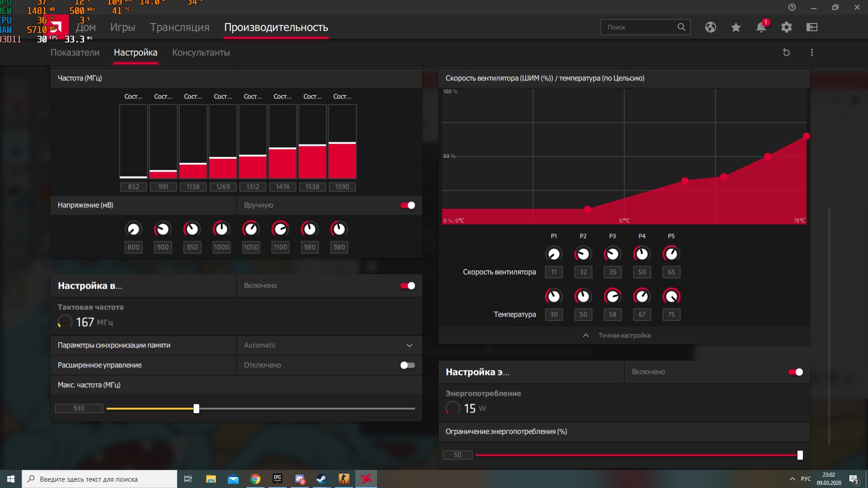
Task: Click the max memory frequency slider handle
Action: [x=196, y=408]
